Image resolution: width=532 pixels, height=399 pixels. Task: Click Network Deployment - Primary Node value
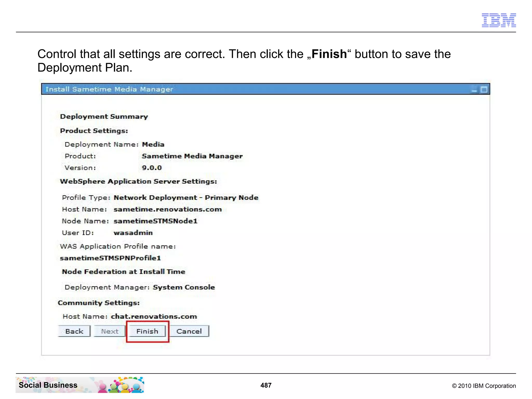[x=186, y=198]
